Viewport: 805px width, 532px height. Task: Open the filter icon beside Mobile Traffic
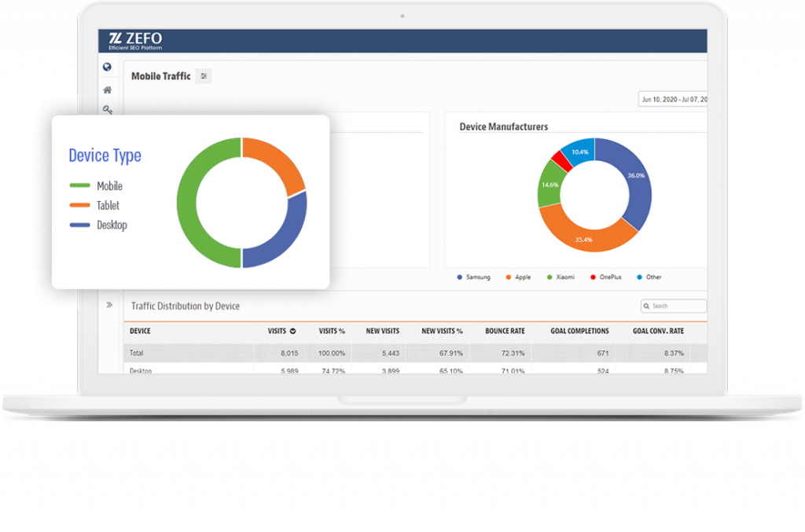(204, 76)
